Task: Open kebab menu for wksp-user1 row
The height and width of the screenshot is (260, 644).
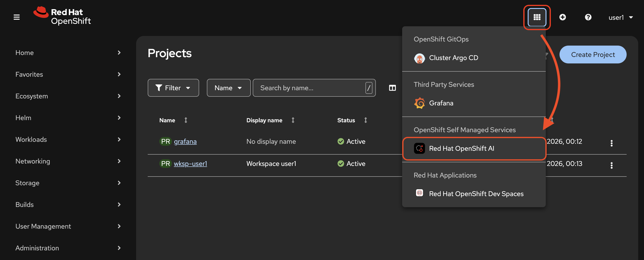Action: click(611, 165)
